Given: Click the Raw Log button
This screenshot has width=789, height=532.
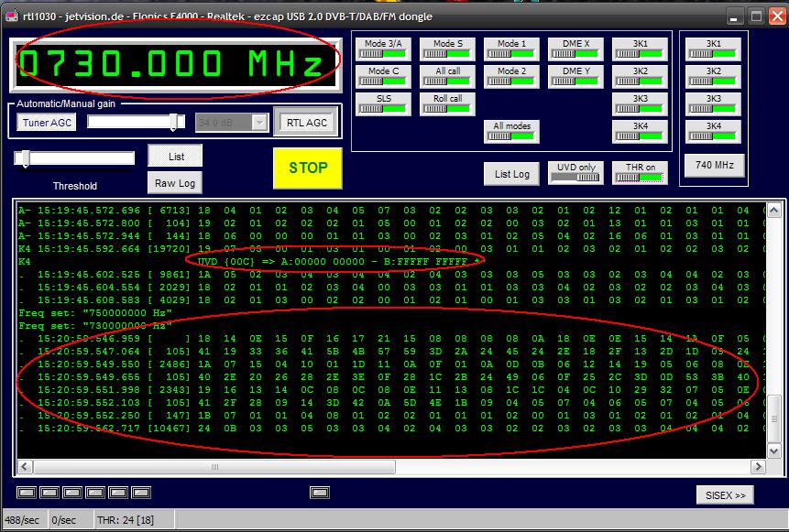Looking at the screenshot, I should pos(174,183).
